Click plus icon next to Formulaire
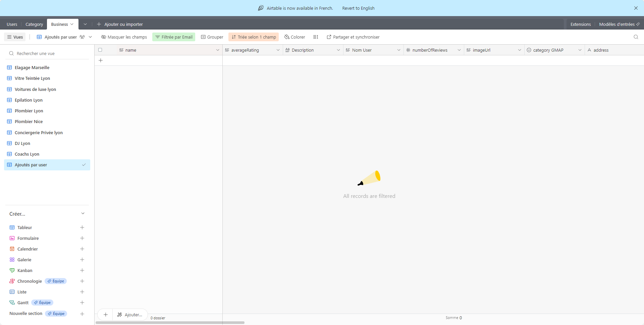 click(82, 238)
